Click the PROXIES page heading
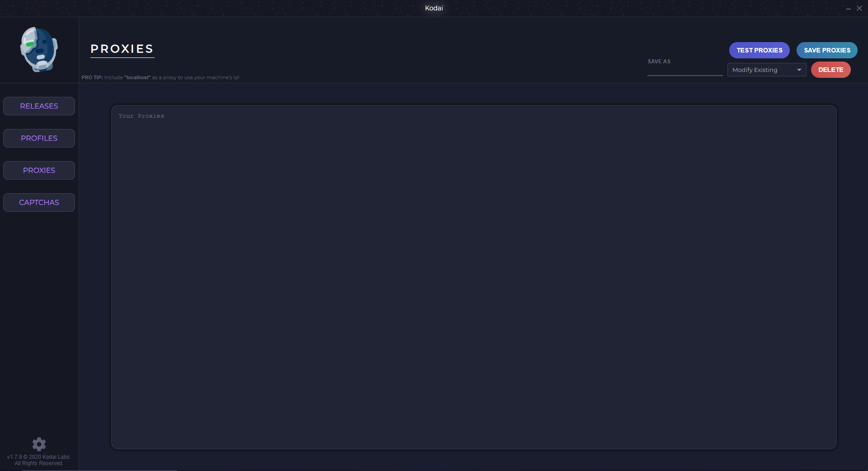This screenshot has height=471, width=868. 122,49
